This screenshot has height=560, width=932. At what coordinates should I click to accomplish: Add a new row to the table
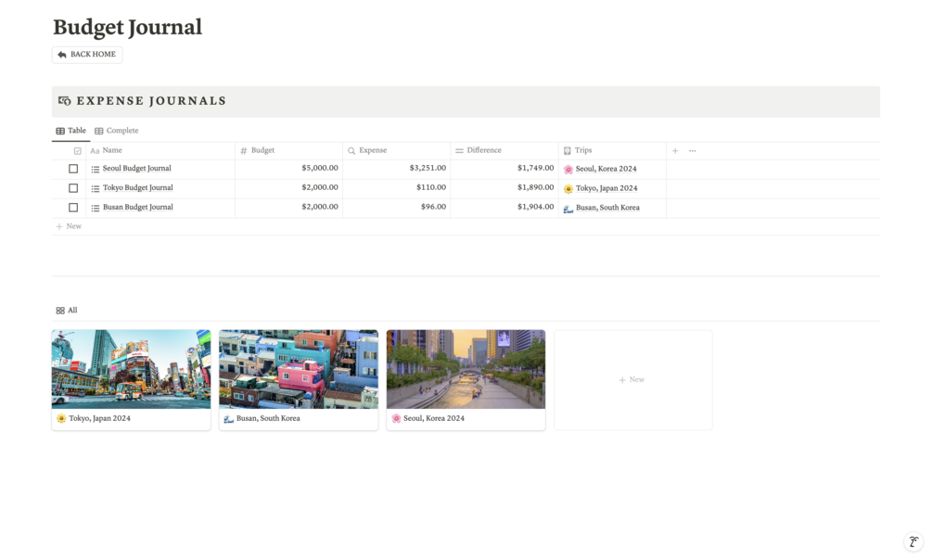tap(69, 226)
